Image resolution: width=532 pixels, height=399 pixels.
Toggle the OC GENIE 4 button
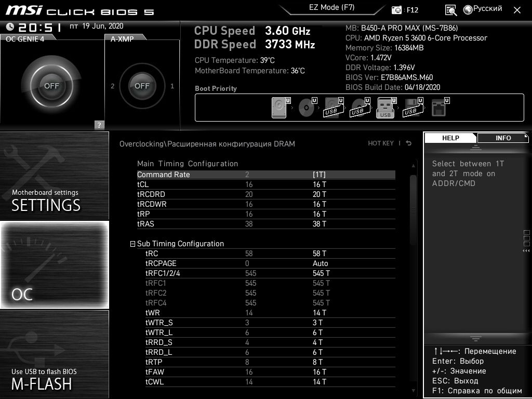pos(51,86)
